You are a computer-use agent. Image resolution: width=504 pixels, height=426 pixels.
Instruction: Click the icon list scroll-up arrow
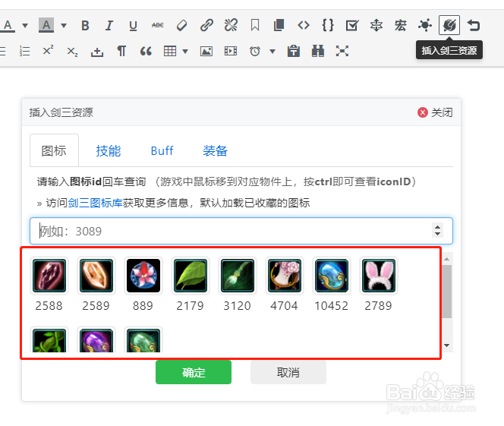[x=446, y=259]
